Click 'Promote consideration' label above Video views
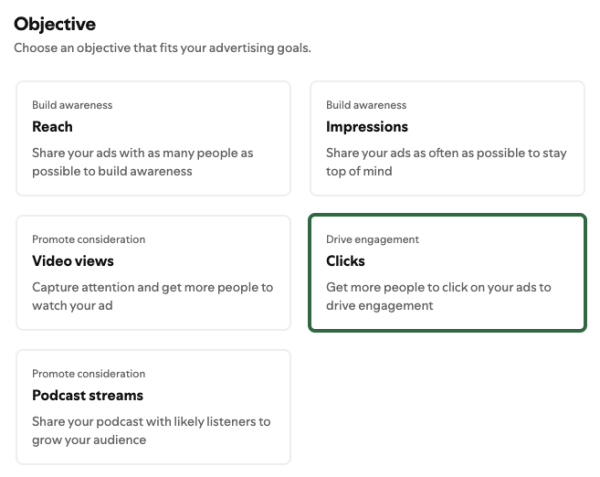The image size is (600, 477). pos(88,239)
